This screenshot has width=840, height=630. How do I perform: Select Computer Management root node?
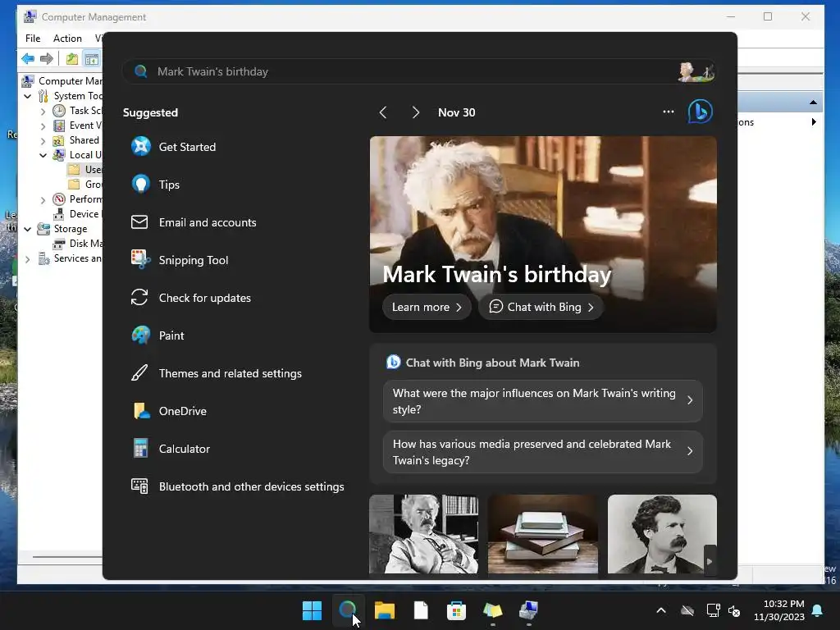(62, 81)
